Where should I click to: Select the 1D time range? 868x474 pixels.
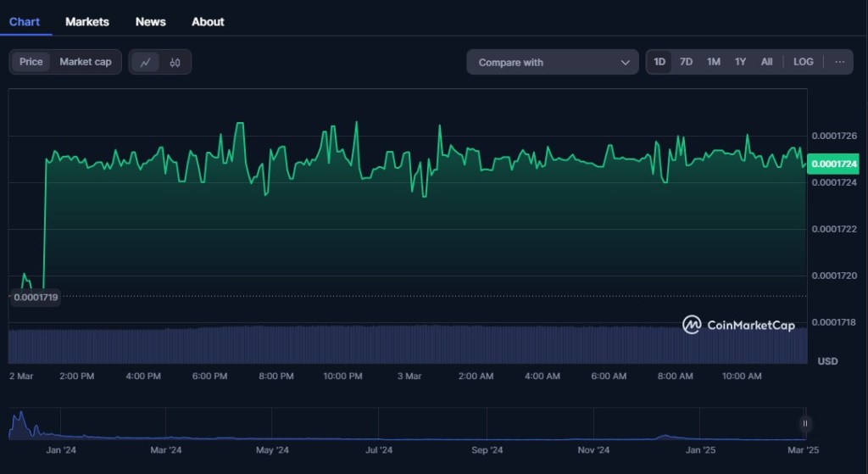point(659,62)
